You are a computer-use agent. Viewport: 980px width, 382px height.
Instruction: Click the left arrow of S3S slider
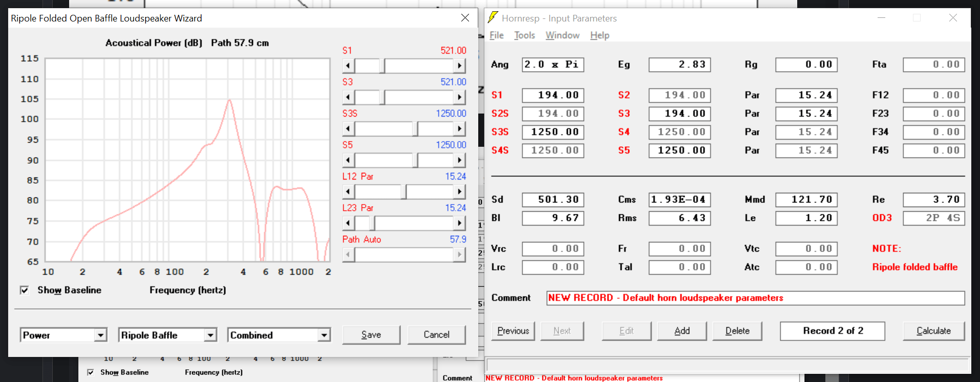pyautogui.click(x=348, y=129)
